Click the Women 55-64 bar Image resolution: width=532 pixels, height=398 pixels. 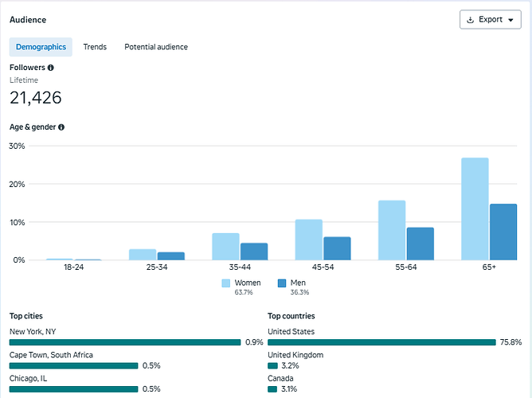(392, 230)
